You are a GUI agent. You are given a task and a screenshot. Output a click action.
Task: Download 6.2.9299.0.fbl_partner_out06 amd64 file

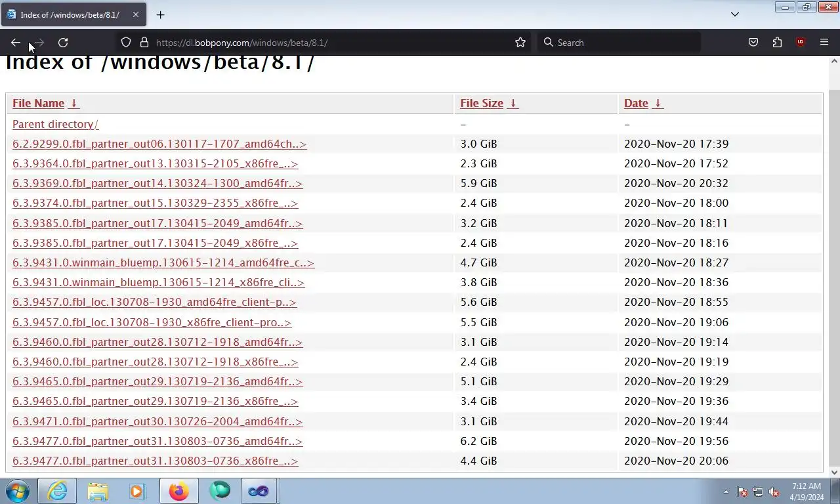pos(159,144)
